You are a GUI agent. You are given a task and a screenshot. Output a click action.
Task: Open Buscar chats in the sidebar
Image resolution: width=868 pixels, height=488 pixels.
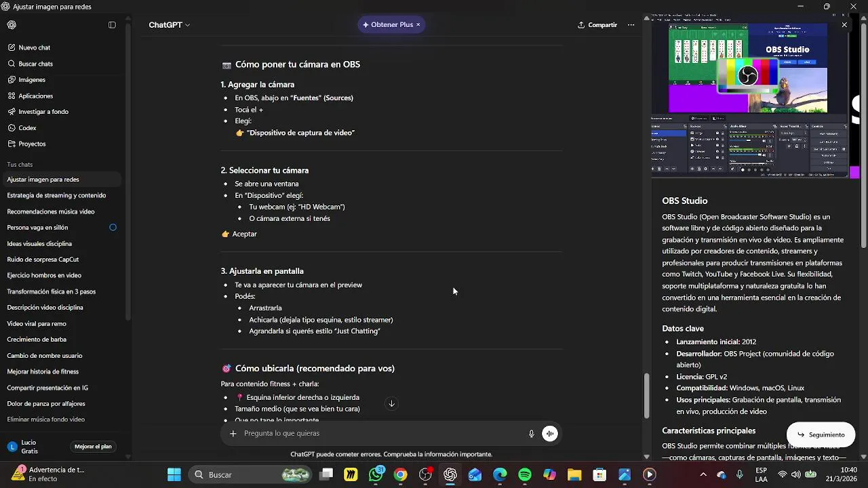[x=36, y=64]
